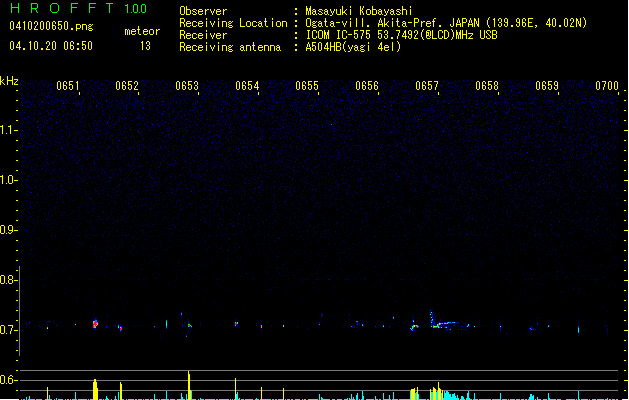Click the 0.6 kHz frequency label
Viewport: 629px width, 400px height.
click(x=8, y=380)
